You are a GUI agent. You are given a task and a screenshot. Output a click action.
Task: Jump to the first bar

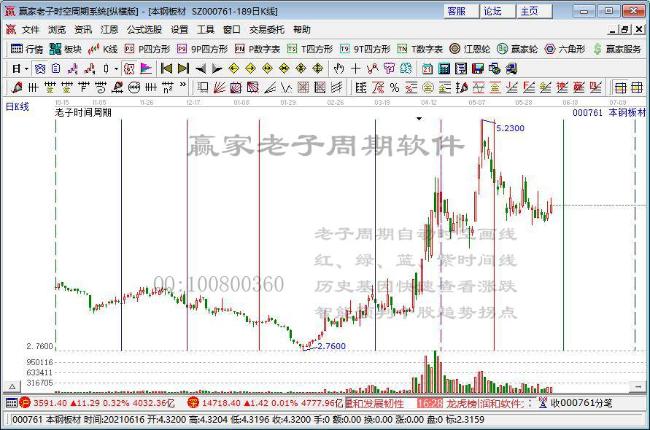click(x=166, y=68)
